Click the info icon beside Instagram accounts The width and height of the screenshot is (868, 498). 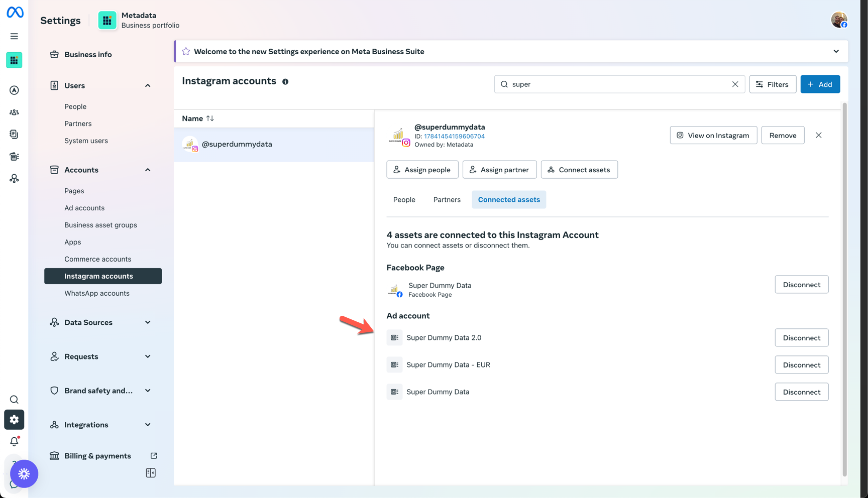pyautogui.click(x=285, y=82)
